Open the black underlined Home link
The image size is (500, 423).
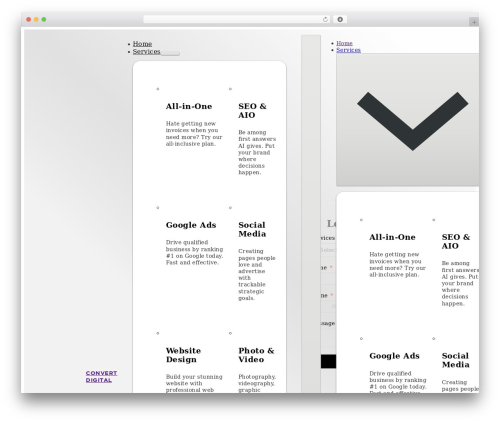(x=142, y=44)
